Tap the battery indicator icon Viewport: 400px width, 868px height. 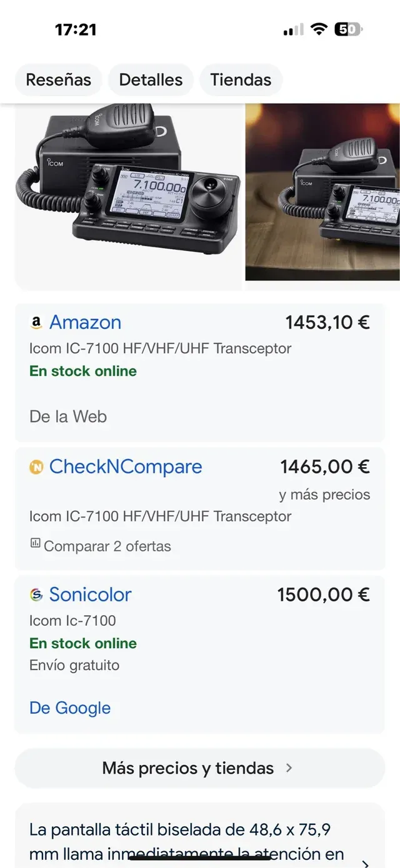[x=349, y=29]
